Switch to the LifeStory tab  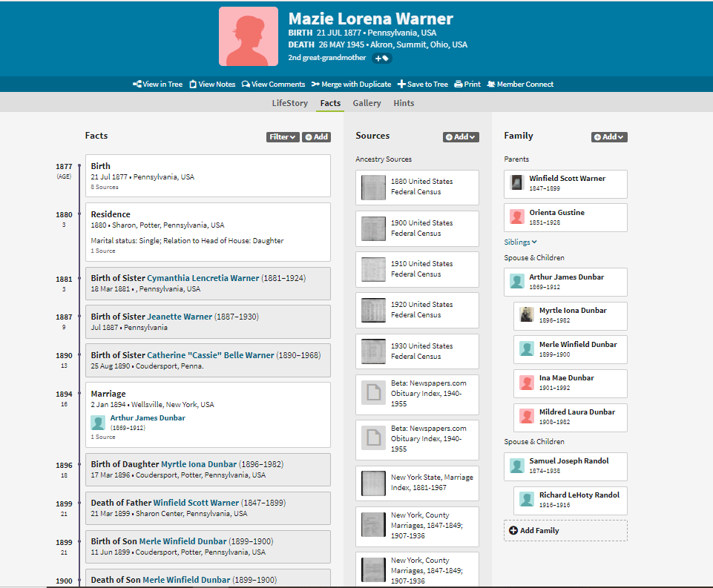[289, 103]
